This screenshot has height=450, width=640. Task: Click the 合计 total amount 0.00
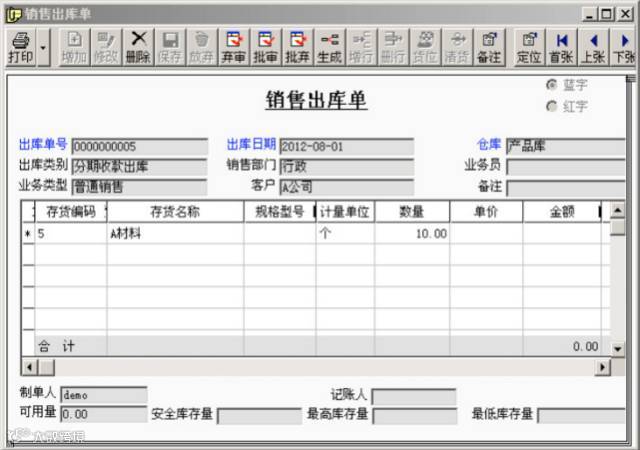click(x=562, y=346)
